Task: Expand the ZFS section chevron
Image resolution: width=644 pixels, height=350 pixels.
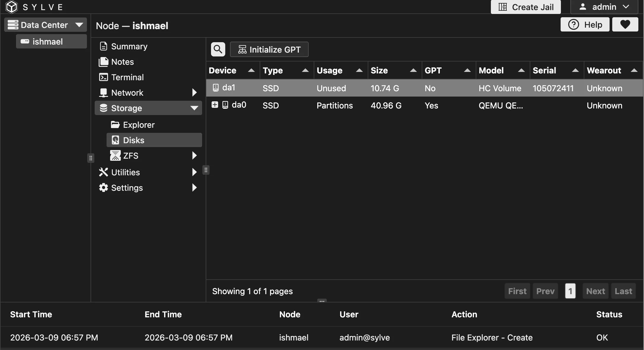Action: [x=194, y=155]
